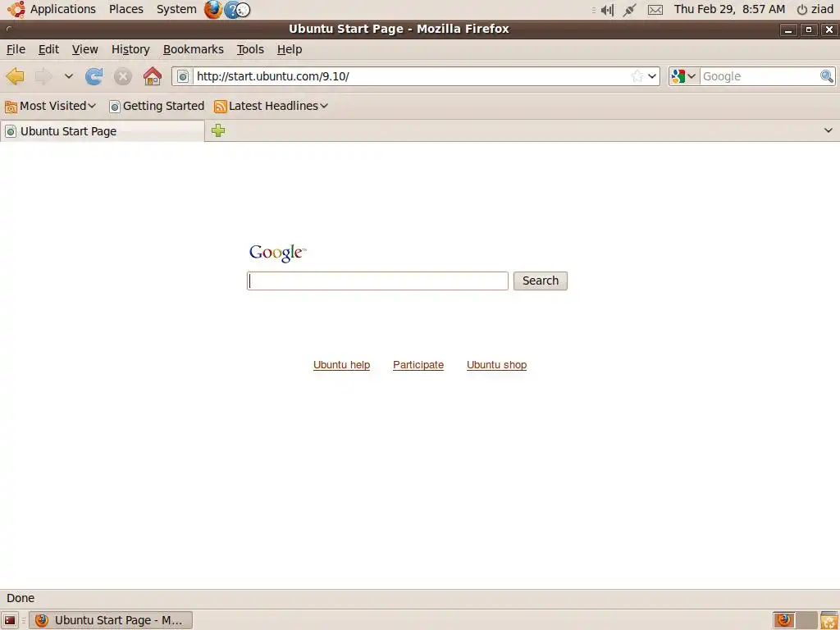Click the greyed-out Forward arrow button

(x=43, y=76)
